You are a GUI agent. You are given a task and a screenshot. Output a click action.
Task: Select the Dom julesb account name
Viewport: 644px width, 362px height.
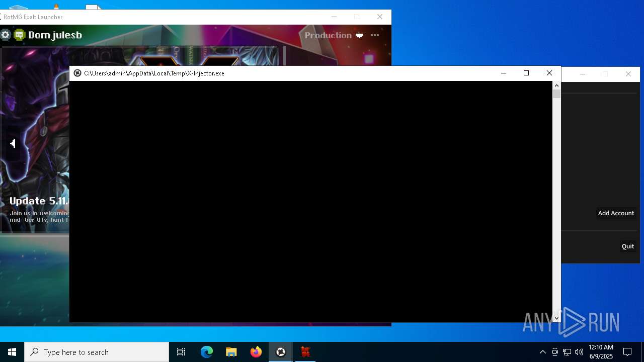click(x=55, y=35)
